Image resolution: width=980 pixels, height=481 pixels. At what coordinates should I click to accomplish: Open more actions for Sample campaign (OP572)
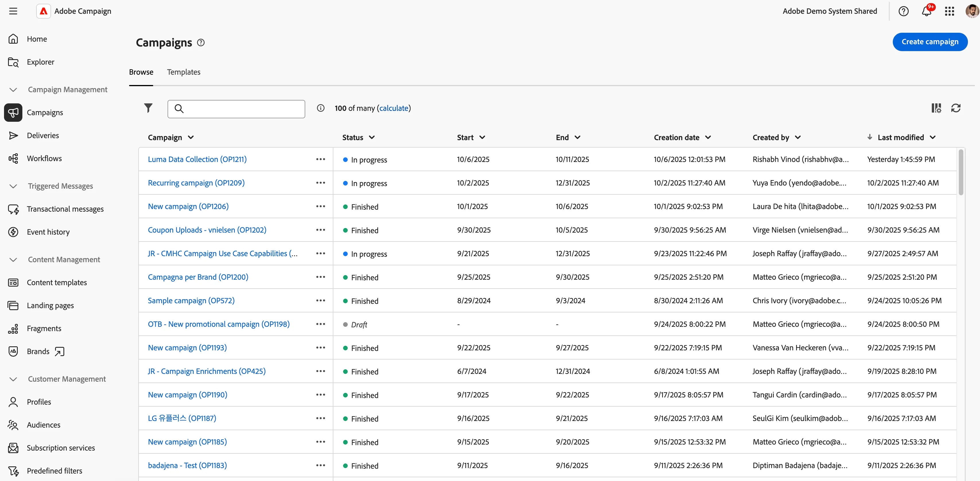tap(321, 300)
